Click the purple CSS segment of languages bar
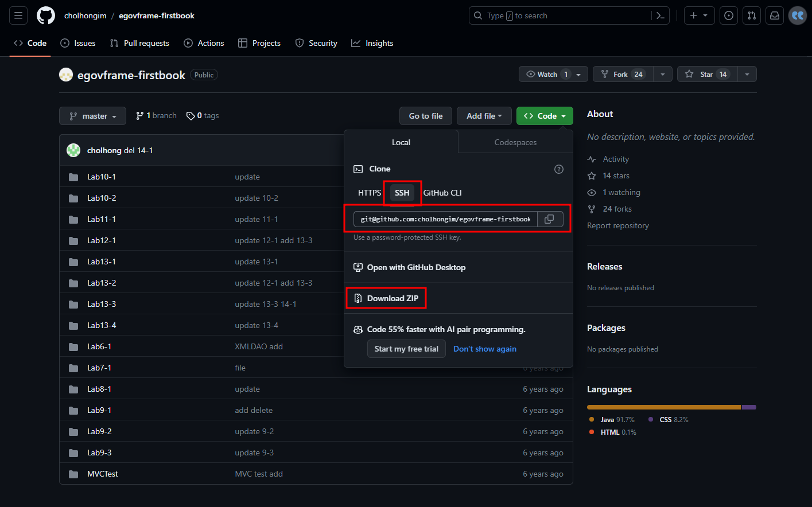 [749, 407]
